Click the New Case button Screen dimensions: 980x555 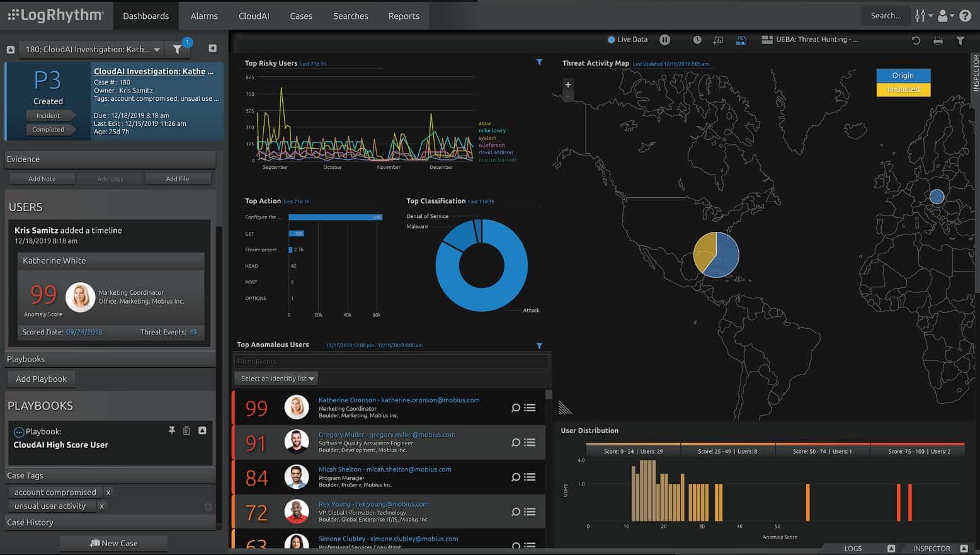tap(113, 542)
